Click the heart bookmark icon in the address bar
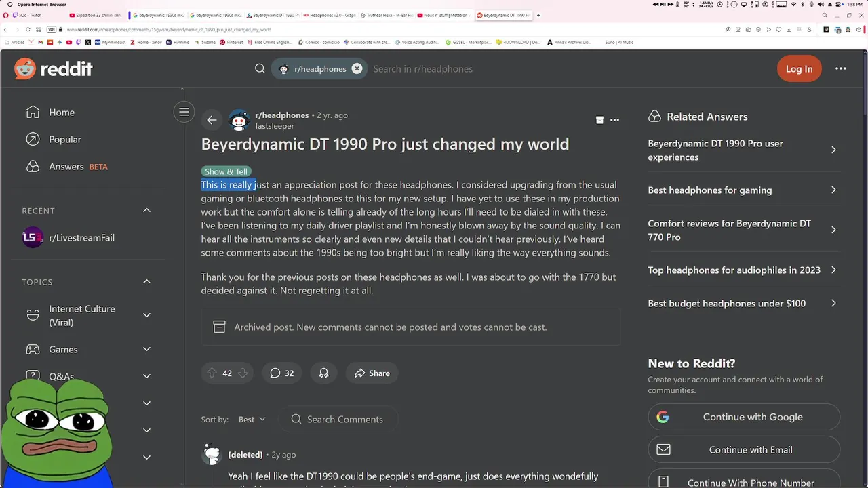 [778, 30]
